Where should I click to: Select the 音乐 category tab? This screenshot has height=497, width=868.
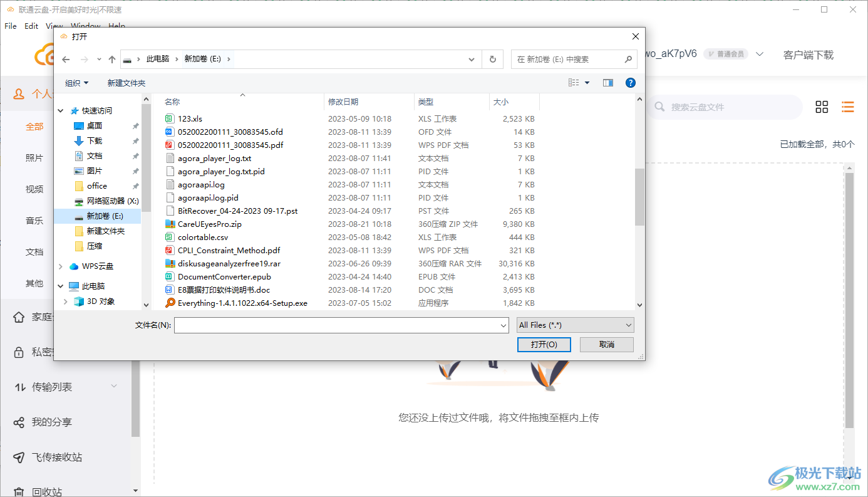tap(34, 221)
